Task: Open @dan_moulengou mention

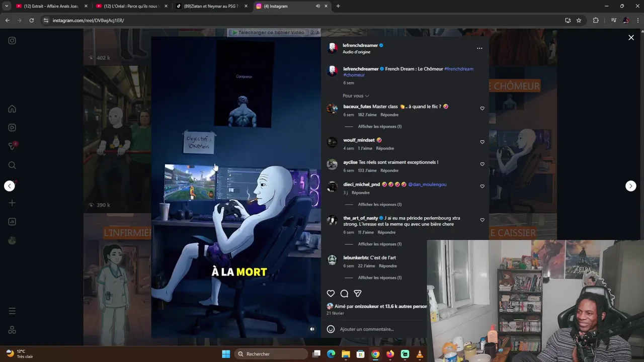Action: point(427,185)
